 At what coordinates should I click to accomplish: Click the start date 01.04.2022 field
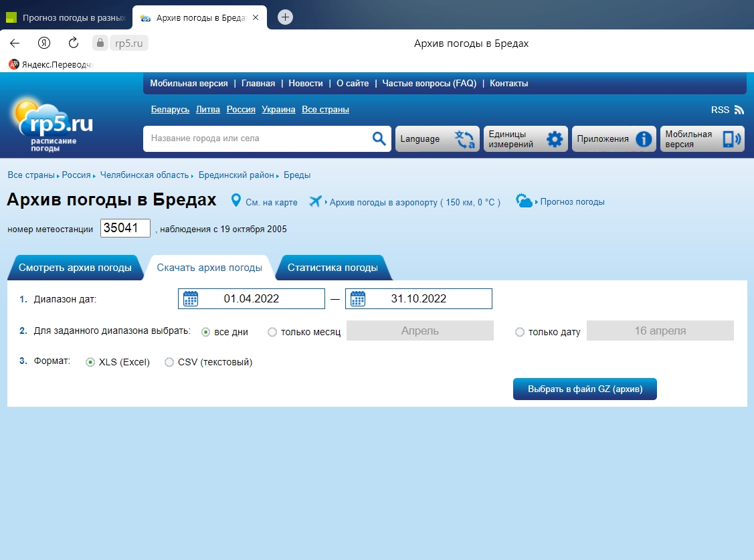coord(252,298)
